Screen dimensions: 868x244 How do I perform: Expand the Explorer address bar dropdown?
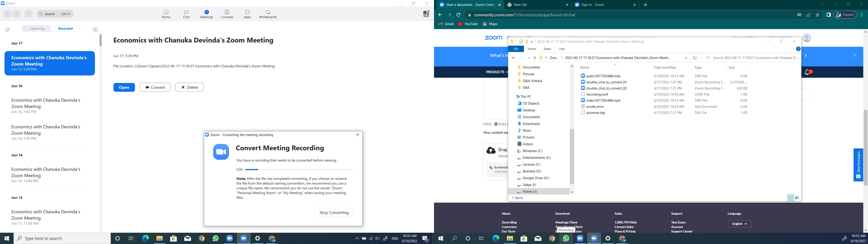click(x=686, y=58)
